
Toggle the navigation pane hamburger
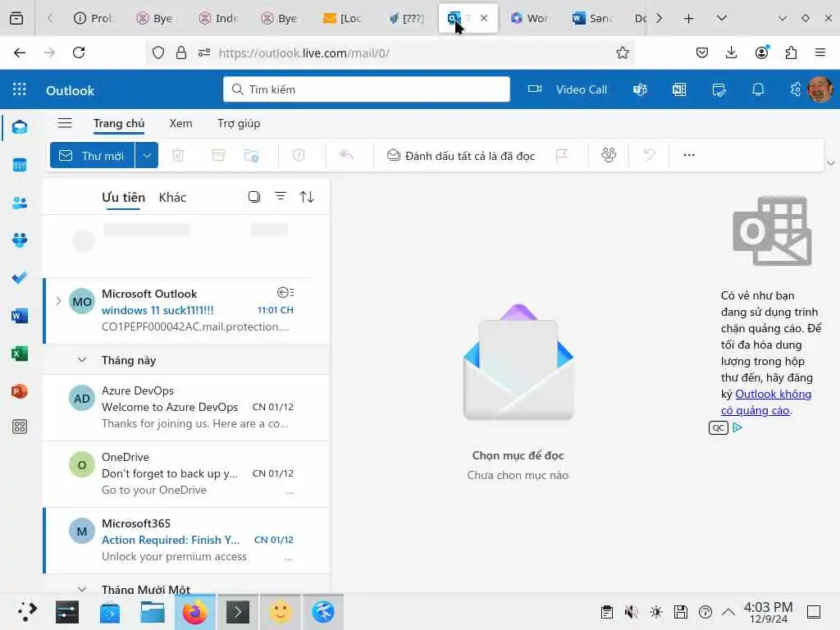click(x=65, y=123)
